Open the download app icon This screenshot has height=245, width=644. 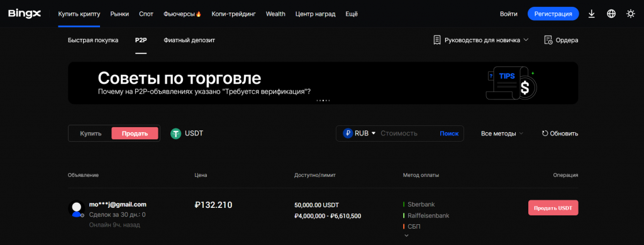click(591, 14)
